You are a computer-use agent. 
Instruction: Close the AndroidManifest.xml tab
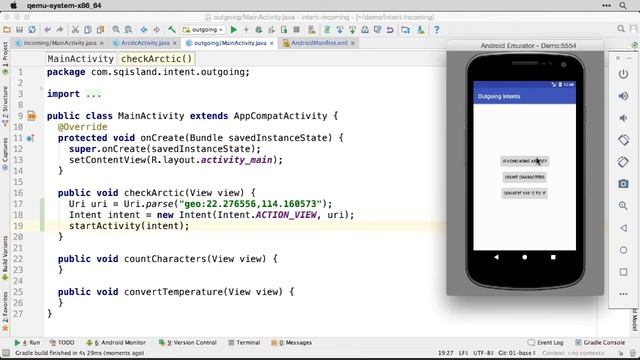[x=353, y=43]
